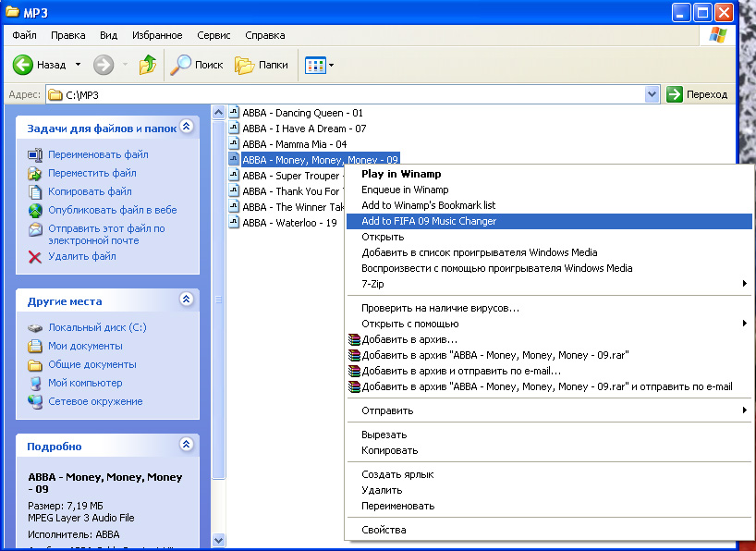Go up one folder level
756x551 pixels.
[x=148, y=65]
